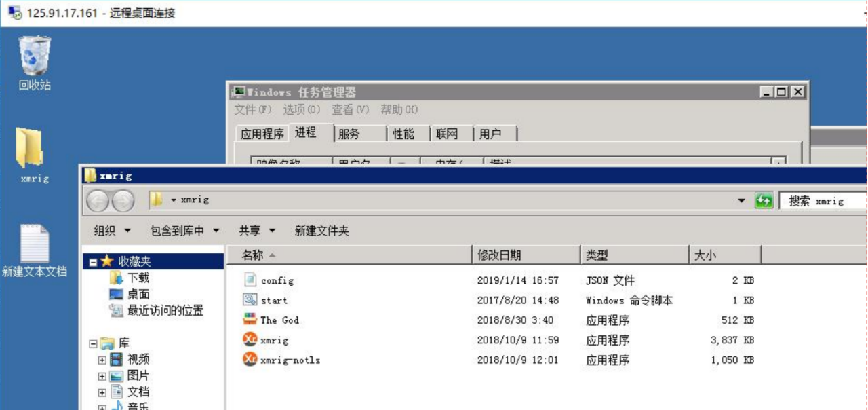Click the 最近访问的位置 icon
This screenshot has width=868, height=410.
[116, 310]
